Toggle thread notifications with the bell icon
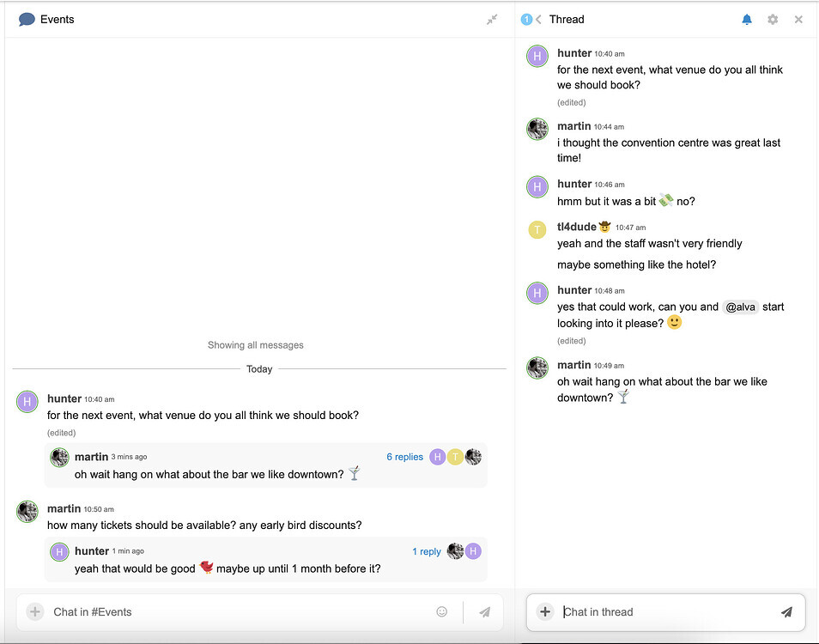 (746, 19)
